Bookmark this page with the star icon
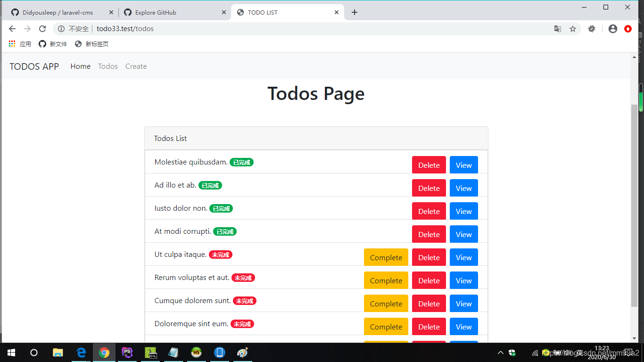 click(573, 29)
